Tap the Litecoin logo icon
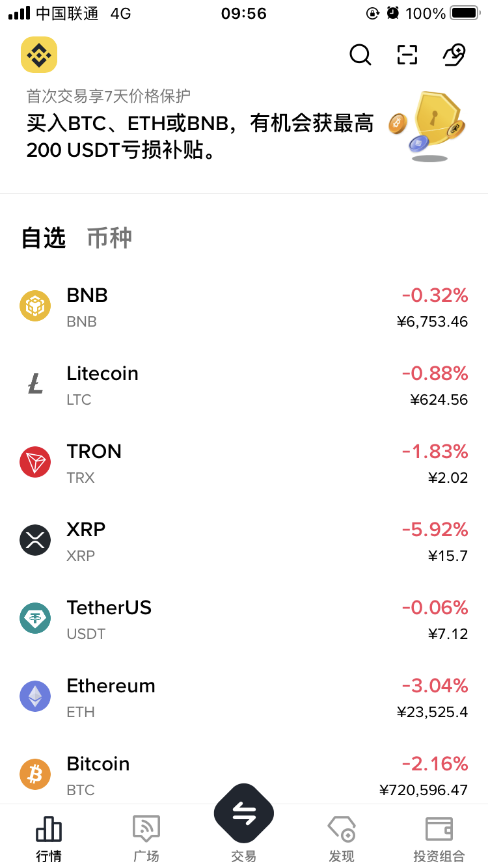This screenshot has width=488, height=868. click(x=35, y=384)
